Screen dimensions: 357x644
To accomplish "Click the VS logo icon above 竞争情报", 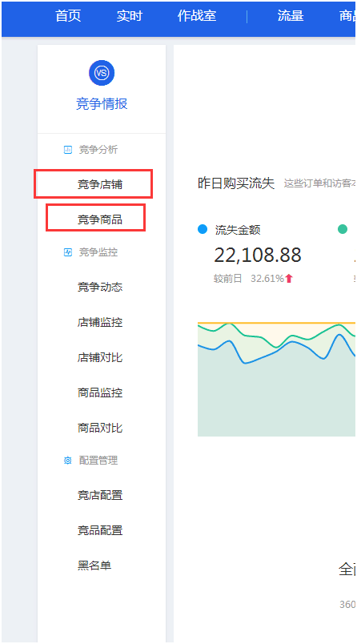I will coord(102,73).
